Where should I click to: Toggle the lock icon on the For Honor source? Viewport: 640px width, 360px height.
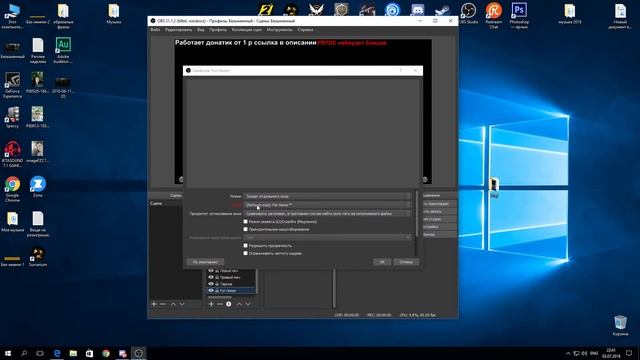[217, 291]
